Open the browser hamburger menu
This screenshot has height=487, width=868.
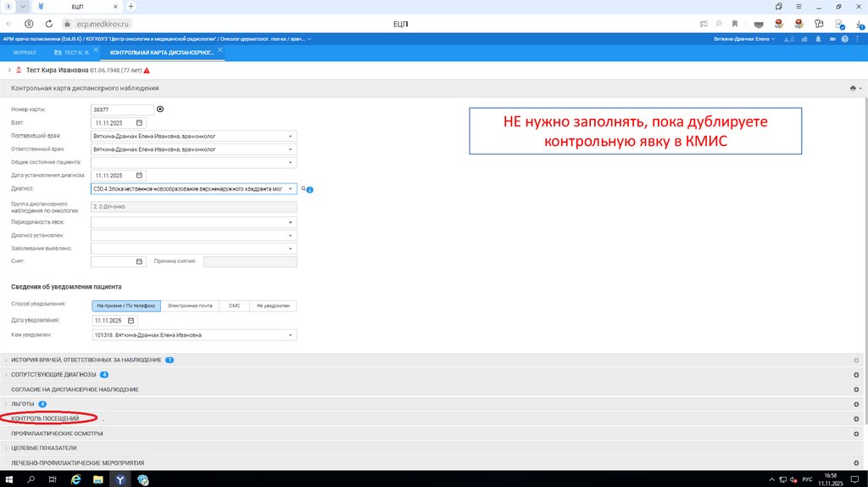click(798, 7)
